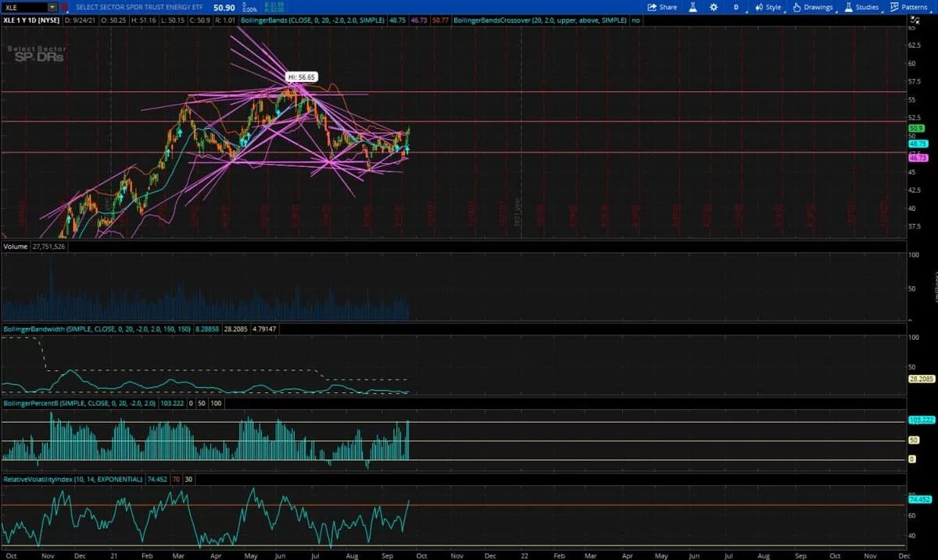Open the Patterns menu
Viewport: 938px width, 560px height.
pyautogui.click(x=908, y=7)
